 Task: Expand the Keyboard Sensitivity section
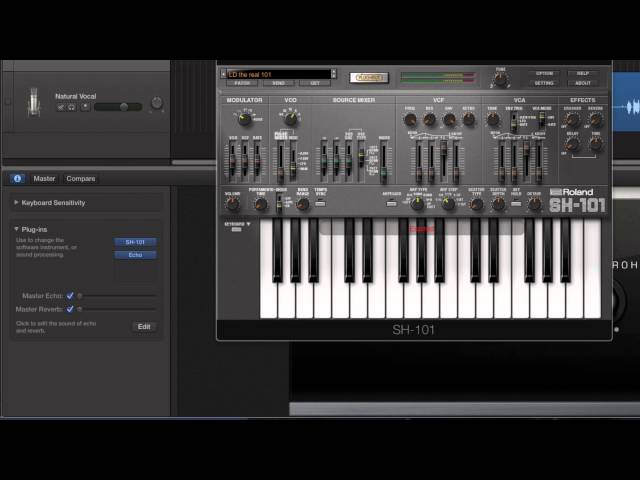coord(16,202)
